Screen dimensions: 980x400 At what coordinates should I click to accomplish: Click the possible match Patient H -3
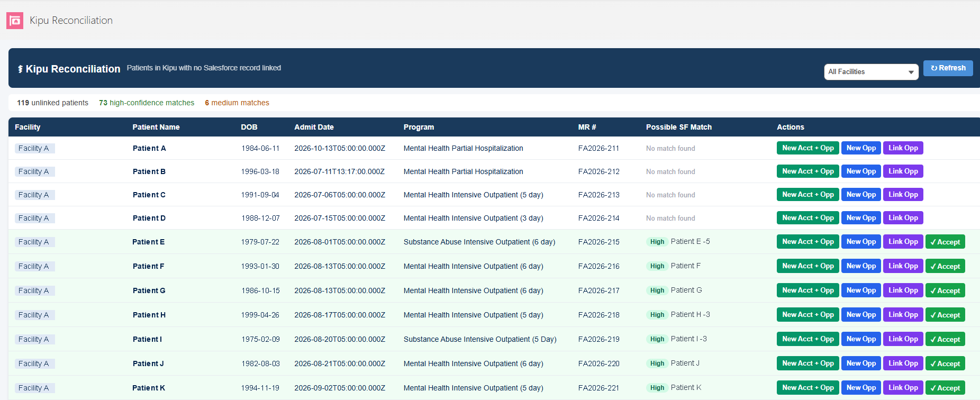(691, 314)
